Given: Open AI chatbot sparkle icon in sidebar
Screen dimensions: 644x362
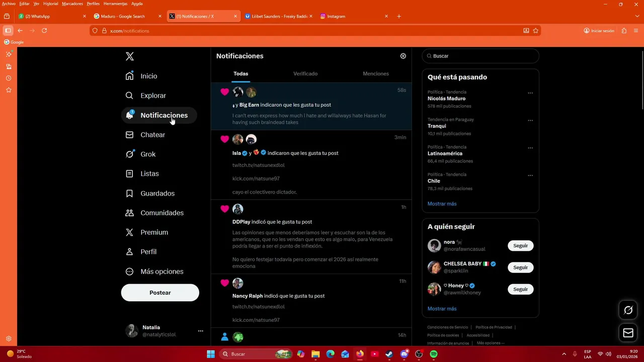Looking at the screenshot, I should point(9,54).
